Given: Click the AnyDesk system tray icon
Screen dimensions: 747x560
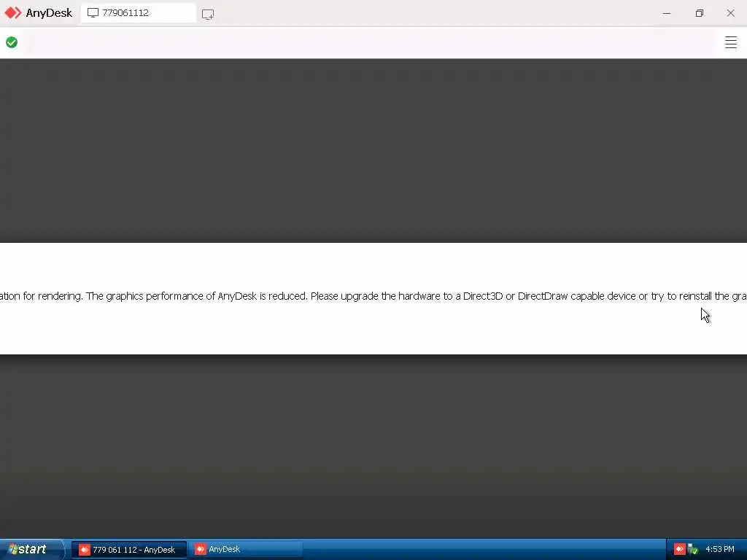Looking at the screenshot, I should point(679,550).
